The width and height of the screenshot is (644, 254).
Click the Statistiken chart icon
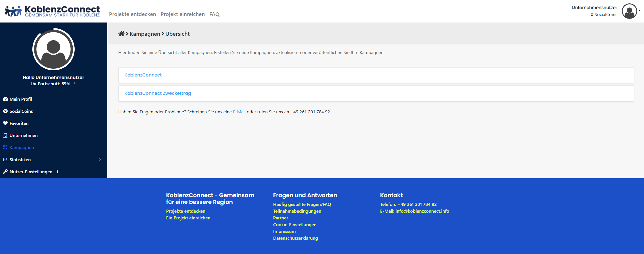point(5,159)
